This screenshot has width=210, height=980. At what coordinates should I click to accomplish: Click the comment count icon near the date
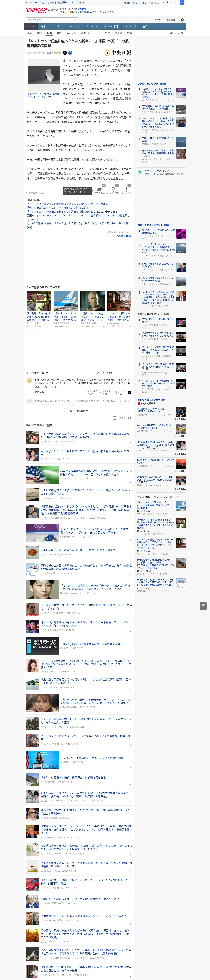coord(50,53)
